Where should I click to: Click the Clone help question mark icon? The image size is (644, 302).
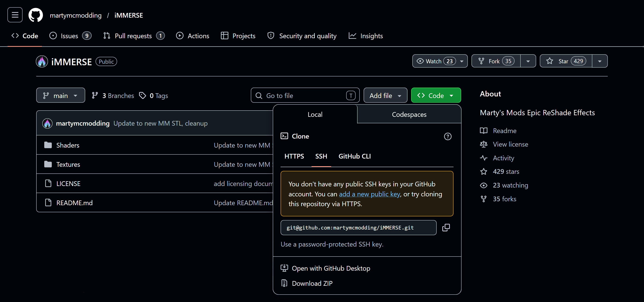point(447,136)
